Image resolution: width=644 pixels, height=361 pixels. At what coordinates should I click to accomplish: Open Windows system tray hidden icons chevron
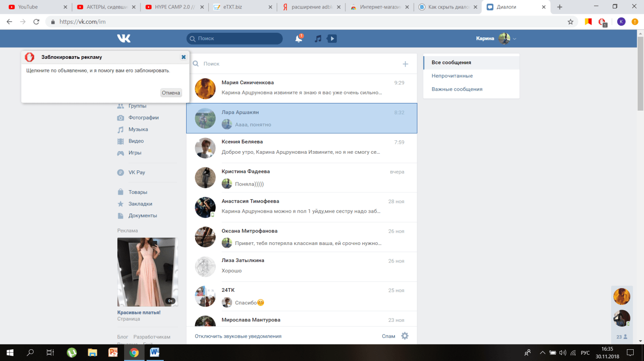542,352
